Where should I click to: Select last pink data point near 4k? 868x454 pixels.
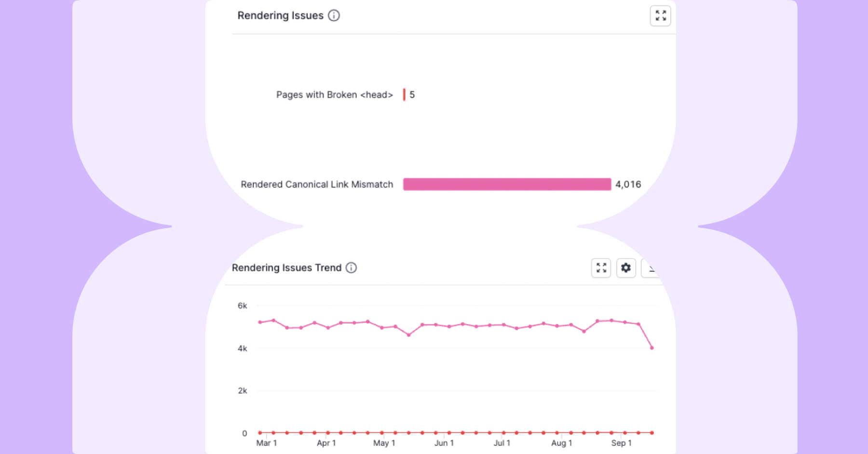(x=652, y=347)
